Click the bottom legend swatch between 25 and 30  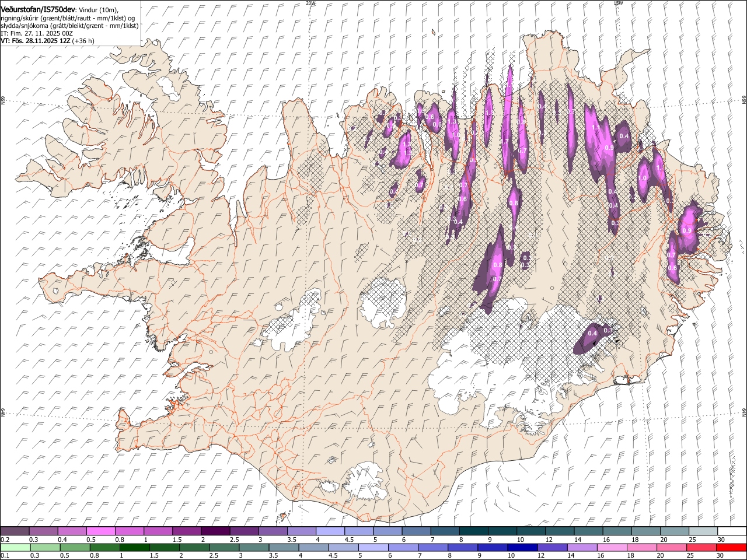click(x=701, y=547)
